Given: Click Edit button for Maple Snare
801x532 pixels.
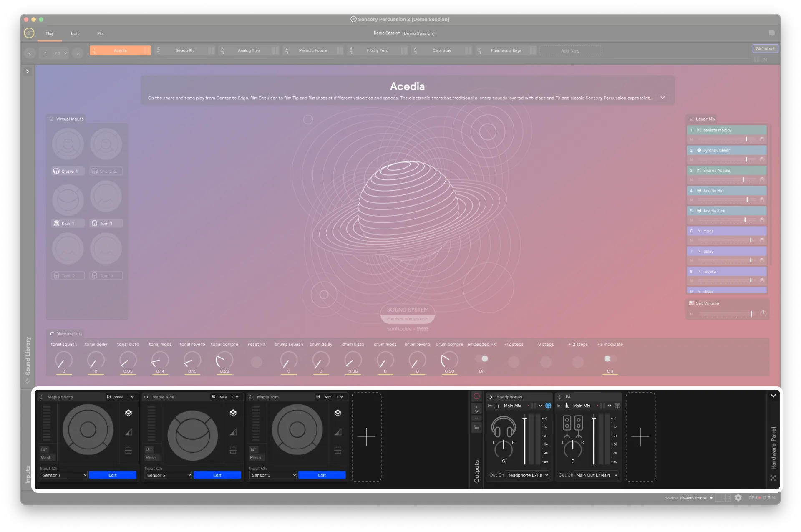Looking at the screenshot, I should [x=113, y=475].
